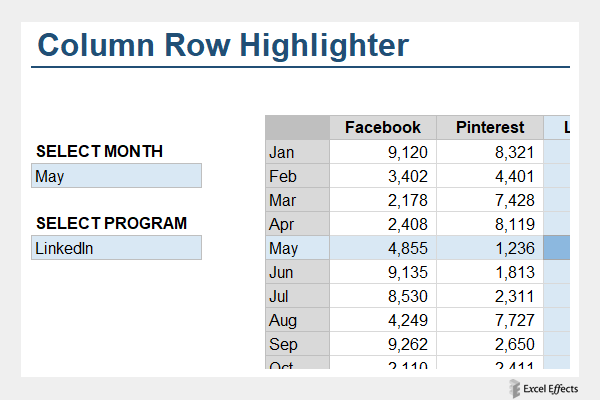This screenshot has width=600, height=400.
Task: Select the Aug row label
Action: [x=296, y=320]
